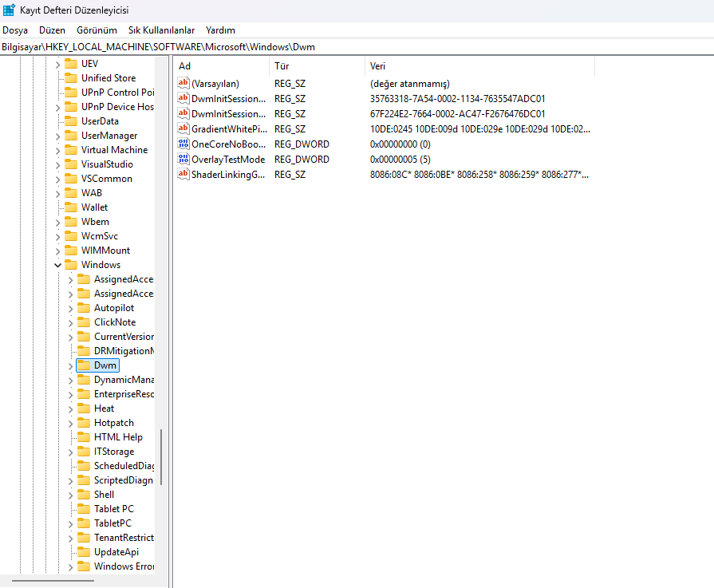Click the Autopilot folder icon
This screenshot has width=714, height=588.
83,308
